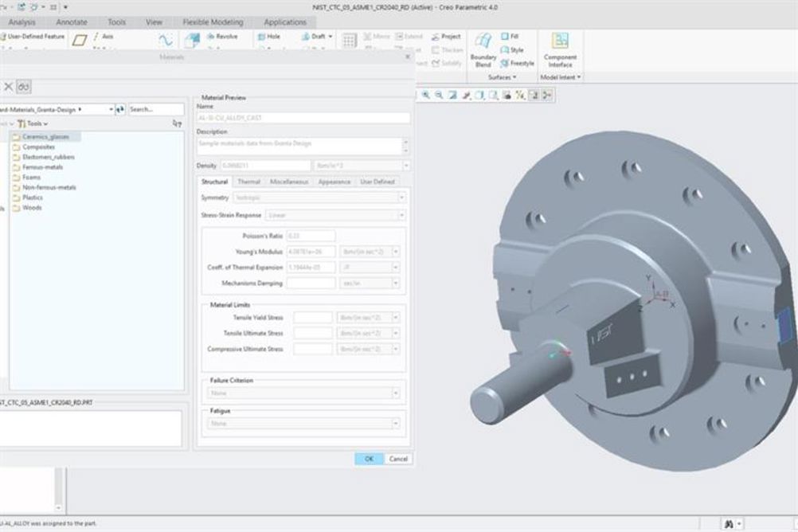Click the Freestyle tool in Creo ribbon
The height and width of the screenshot is (532, 798).
(x=518, y=63)
